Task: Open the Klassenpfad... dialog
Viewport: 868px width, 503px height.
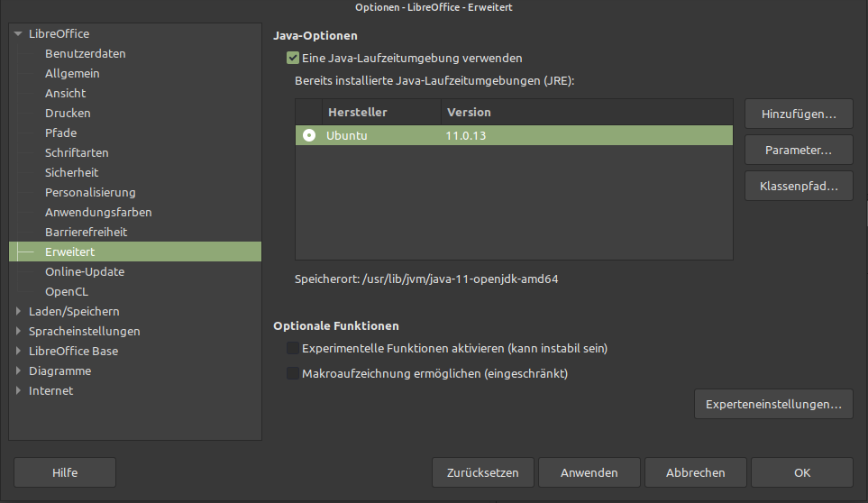Action: 799,186
